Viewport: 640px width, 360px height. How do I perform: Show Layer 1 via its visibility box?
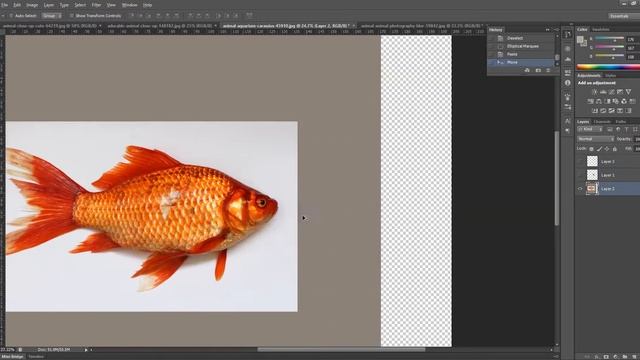[x=580, y=175]
